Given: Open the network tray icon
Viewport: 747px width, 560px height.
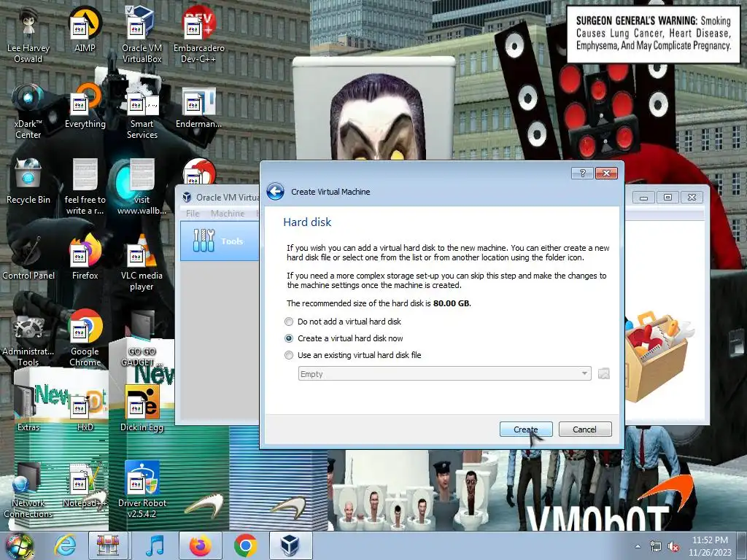Looking at the screenshot, I should pos(656,547).
